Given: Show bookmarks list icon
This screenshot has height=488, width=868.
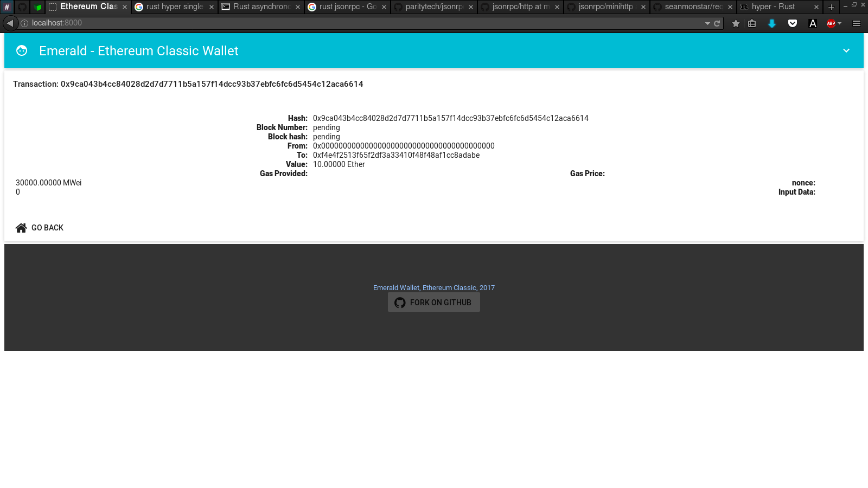Looking at the screenshot, I should (x=752, y=23).
